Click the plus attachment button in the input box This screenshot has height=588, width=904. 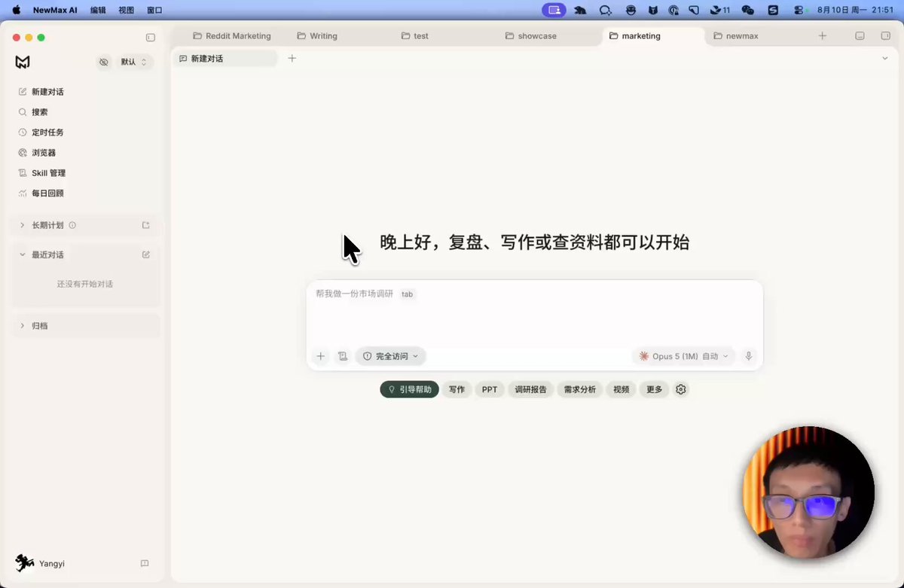point(321,356)
